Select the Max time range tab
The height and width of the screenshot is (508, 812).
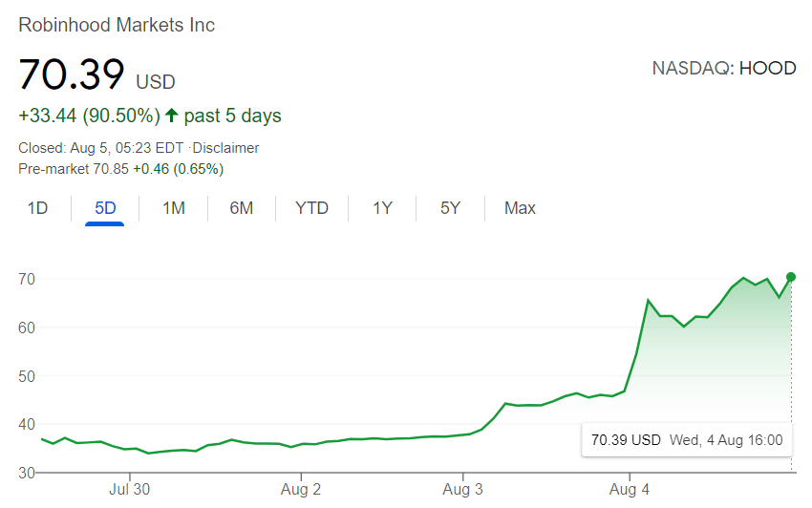click(520, 207)
